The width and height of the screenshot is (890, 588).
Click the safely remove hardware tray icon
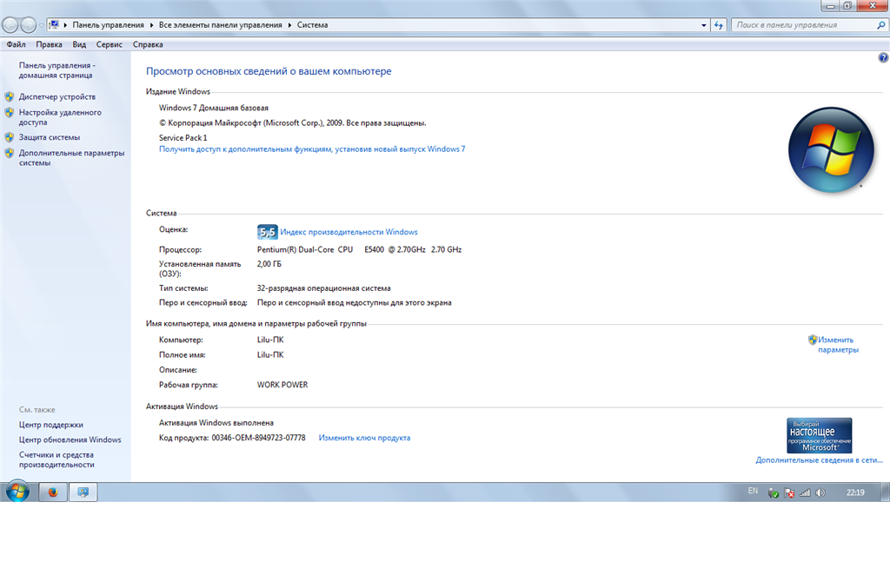pyautogui.click(x=773, y=492)
